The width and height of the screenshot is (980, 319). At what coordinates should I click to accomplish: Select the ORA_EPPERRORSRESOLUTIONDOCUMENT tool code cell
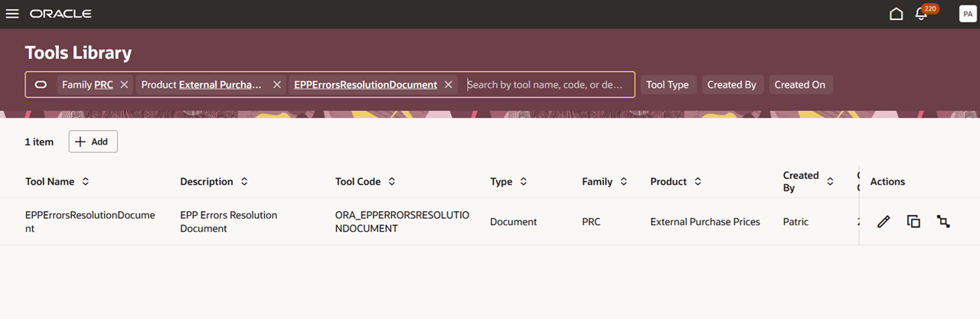pyautogui.click(x=402, y=222)
